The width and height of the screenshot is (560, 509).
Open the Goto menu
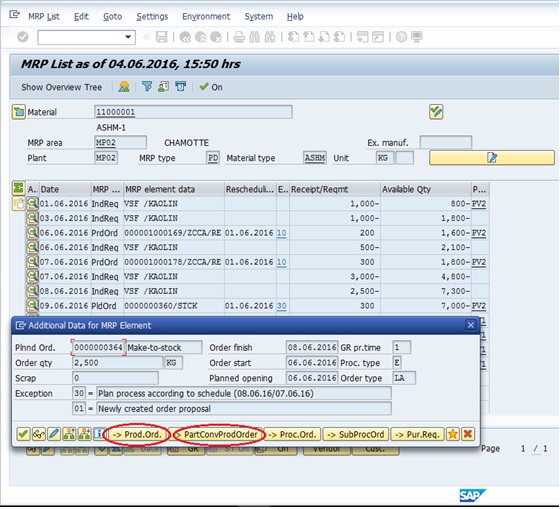(x=112, y=16)
